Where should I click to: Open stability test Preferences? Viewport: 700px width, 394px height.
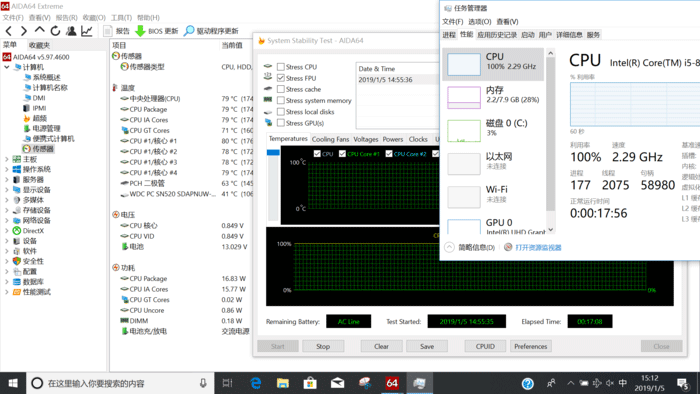(x=530, y=346)
